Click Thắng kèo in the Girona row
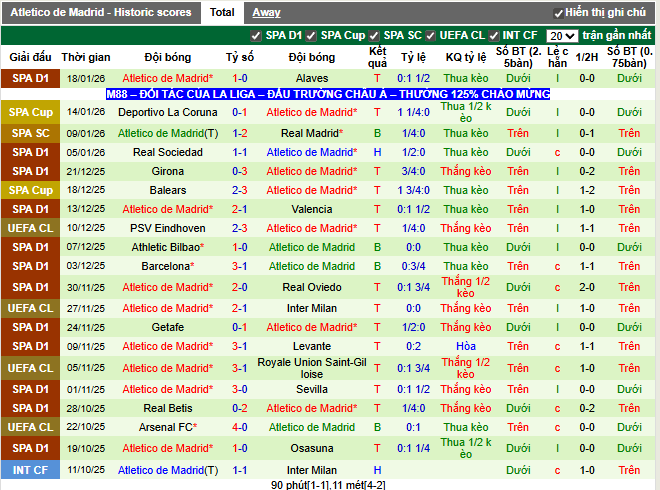 click(466, 171)
